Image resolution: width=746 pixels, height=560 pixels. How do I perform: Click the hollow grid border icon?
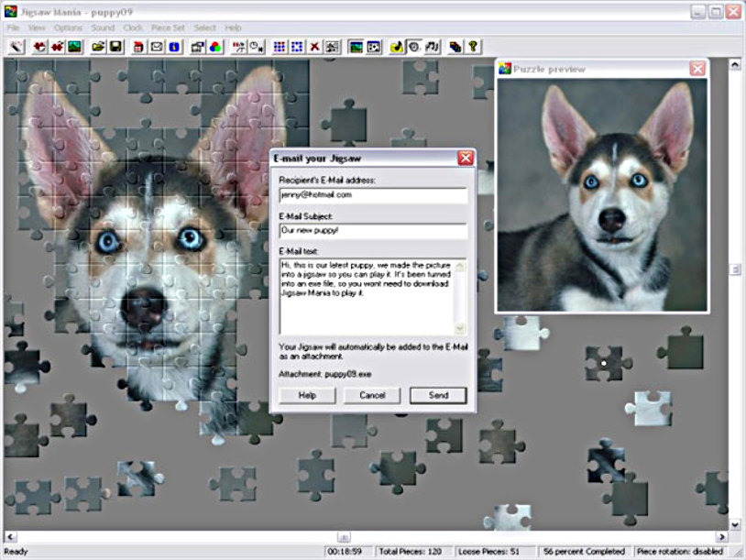click(x=297, y=47)
